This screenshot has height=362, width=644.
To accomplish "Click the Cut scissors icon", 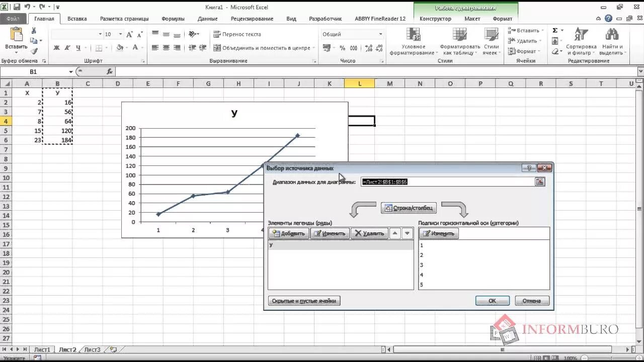I will pos(34,31).
